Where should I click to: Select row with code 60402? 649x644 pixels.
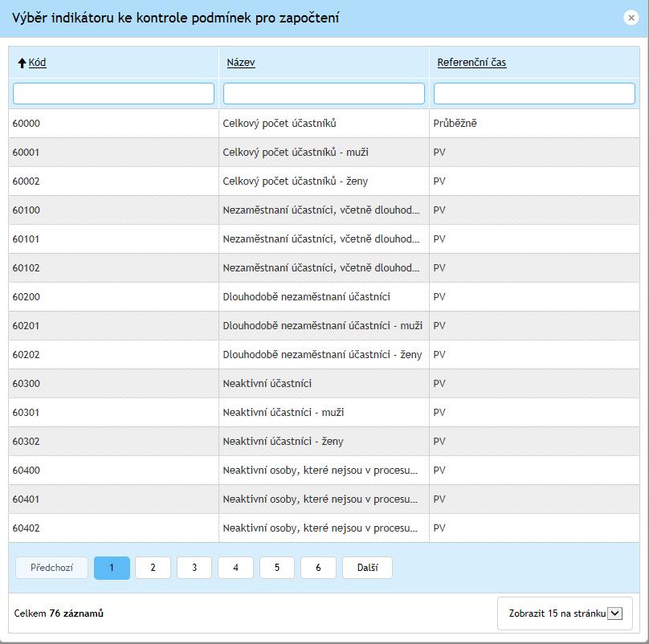(x=324, y=528)
